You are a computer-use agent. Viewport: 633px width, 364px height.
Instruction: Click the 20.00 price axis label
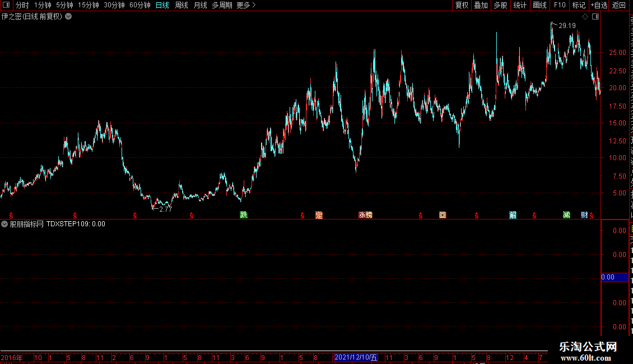(x=618, y=87)
